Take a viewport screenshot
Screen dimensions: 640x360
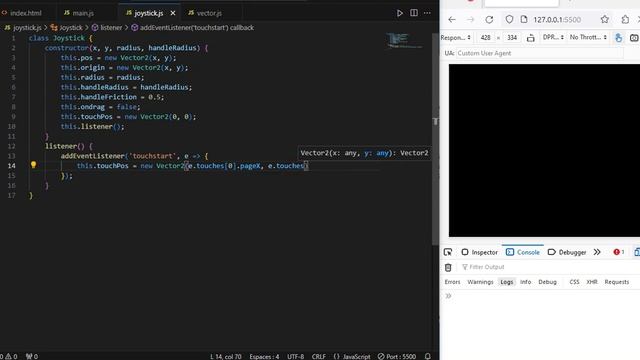click(x=634, y=38)
